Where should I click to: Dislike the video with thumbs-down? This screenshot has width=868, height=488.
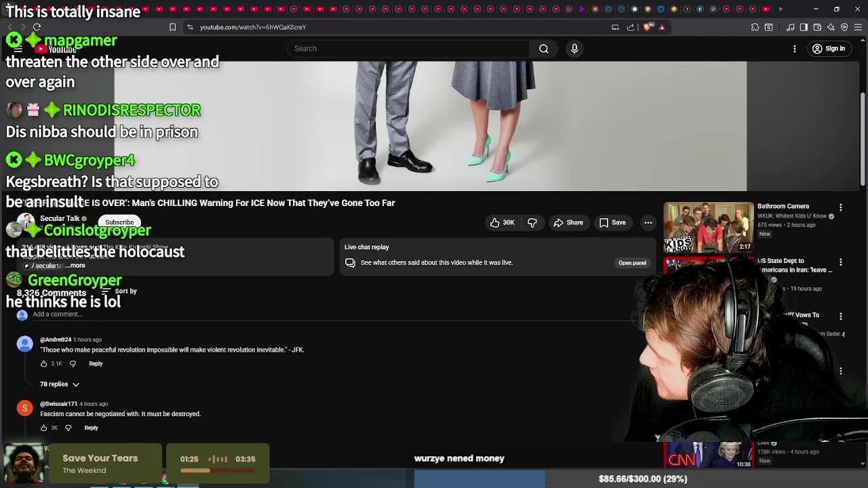(x=532, y=222)
